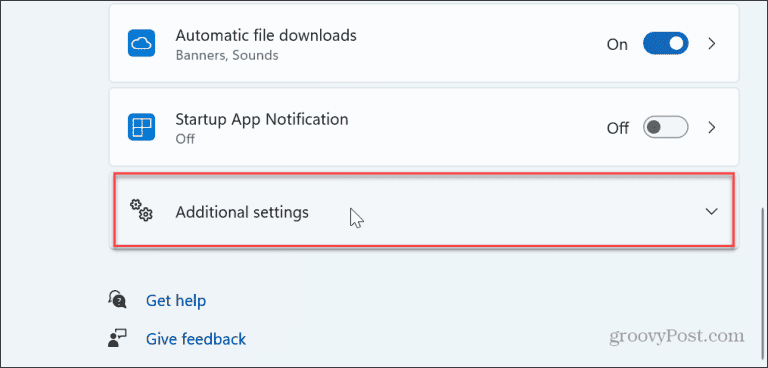Screen dimensions: 768x368
Task: Select the Automatic file downloads title text
Action: (x=266, y=35)
